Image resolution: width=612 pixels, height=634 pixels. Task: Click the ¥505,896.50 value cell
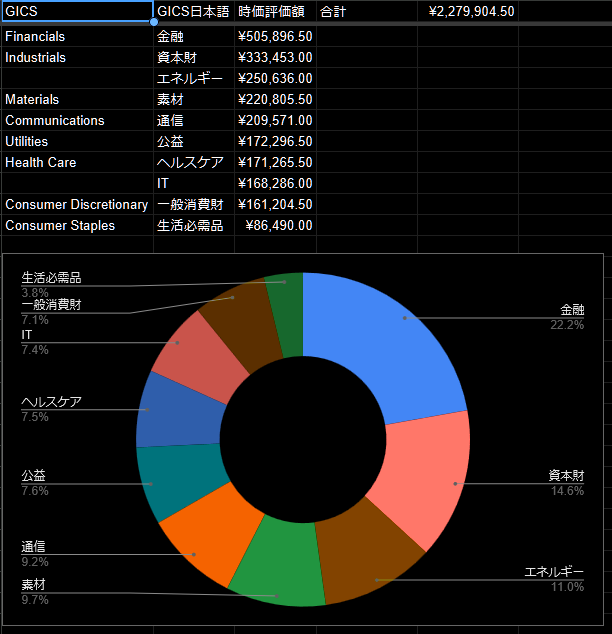pyautogui.click(x=275, y=36)
